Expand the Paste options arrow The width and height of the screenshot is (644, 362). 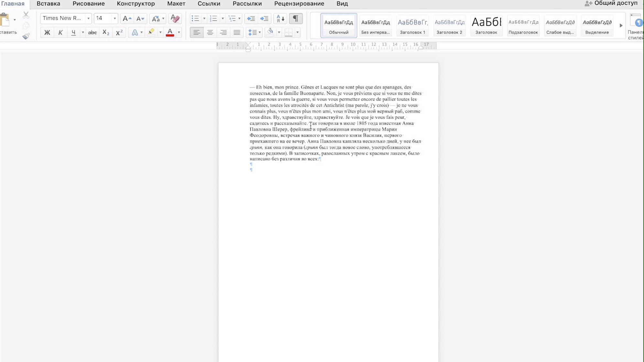15,20
